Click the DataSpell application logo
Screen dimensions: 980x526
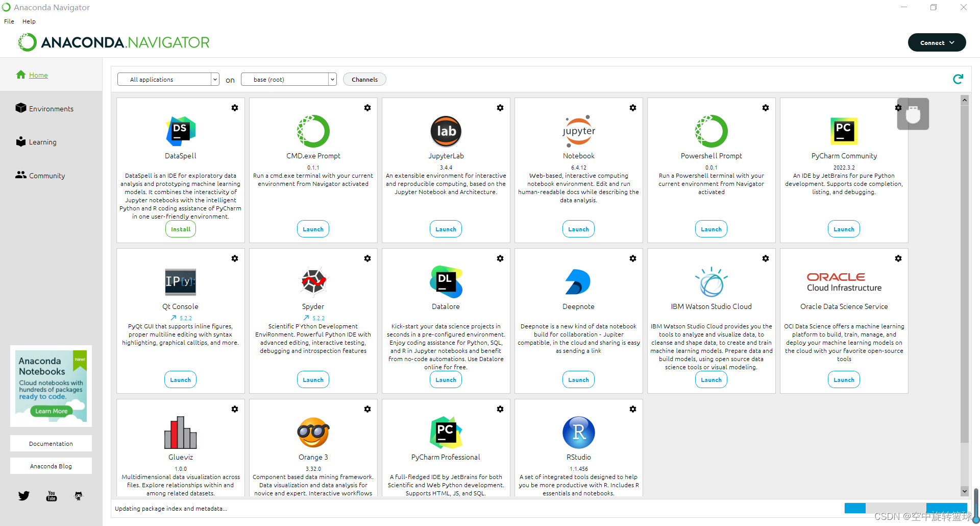(x=181, y=131)
